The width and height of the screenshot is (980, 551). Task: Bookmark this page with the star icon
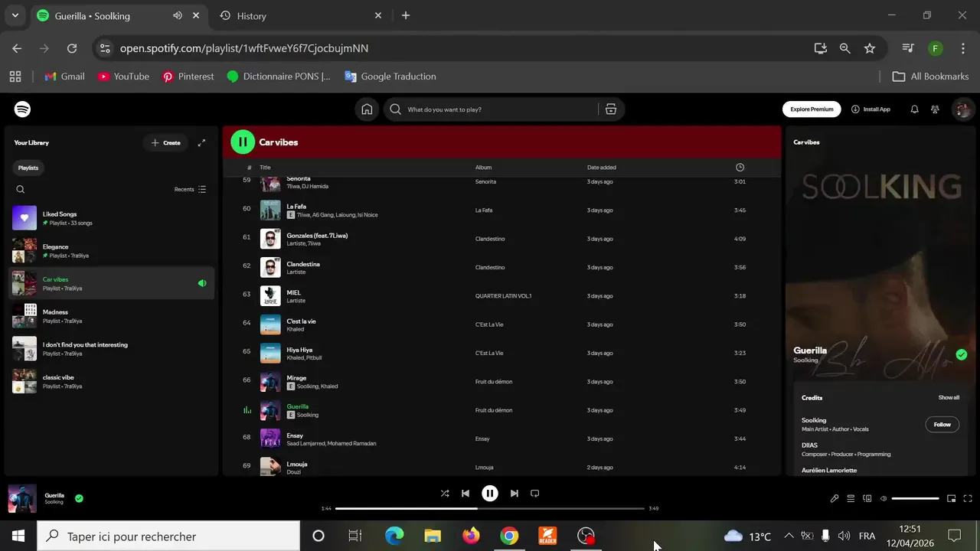pyautogui.click(x=870, y=48)
